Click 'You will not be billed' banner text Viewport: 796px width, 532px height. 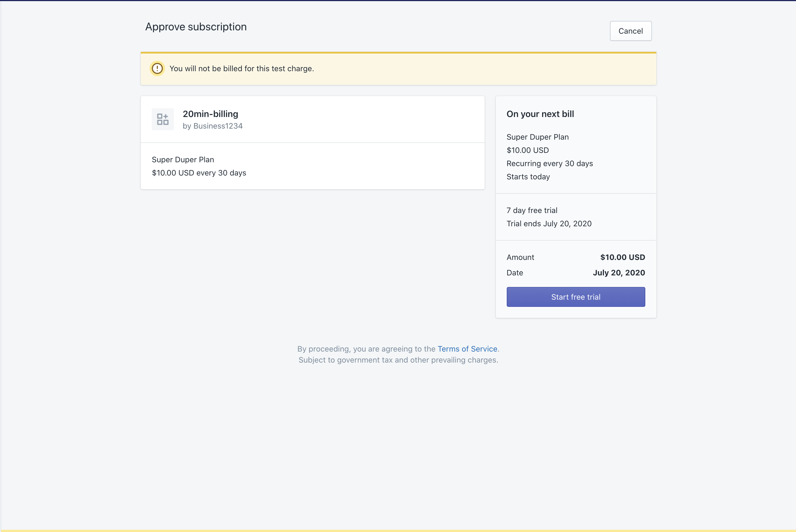[x=242, y=68]
